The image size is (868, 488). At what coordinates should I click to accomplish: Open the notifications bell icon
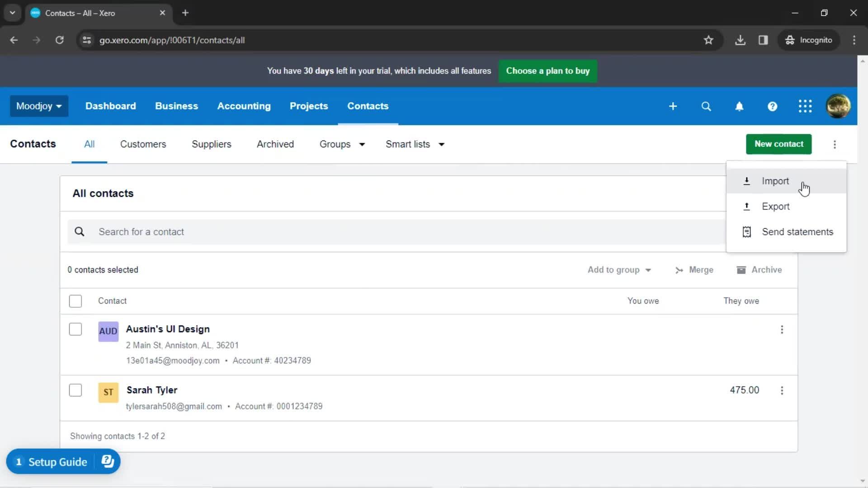coord(739,106)
